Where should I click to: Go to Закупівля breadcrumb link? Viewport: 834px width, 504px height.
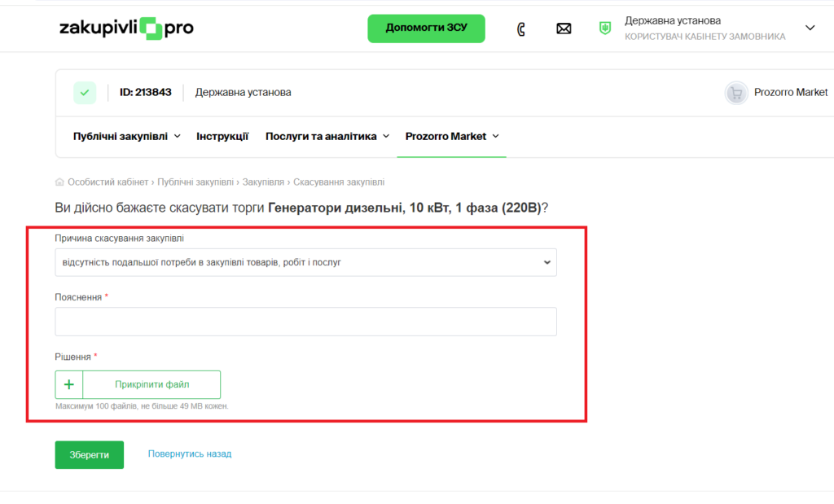(x=263, y=182)
